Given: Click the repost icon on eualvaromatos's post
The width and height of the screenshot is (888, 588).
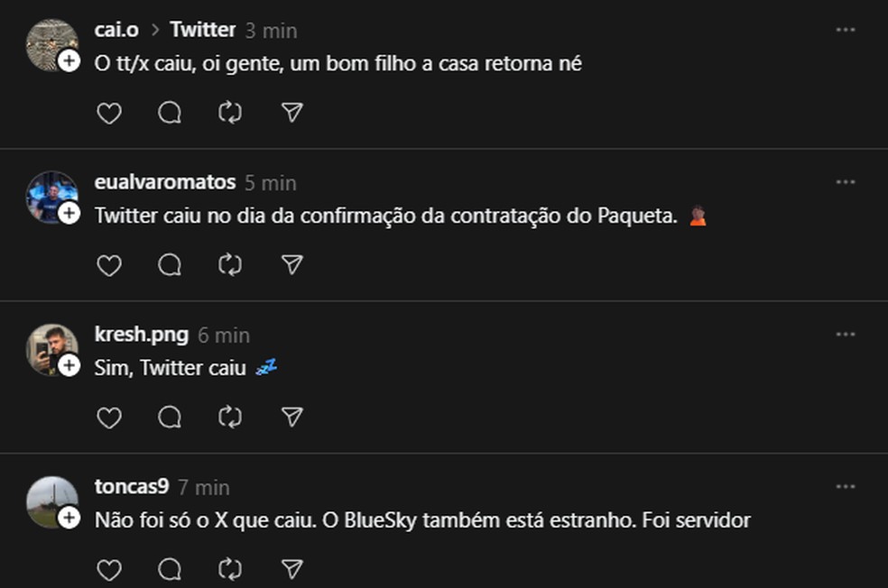Looking at the screenshot, I should pyautogui.click(x=229, y=265).
